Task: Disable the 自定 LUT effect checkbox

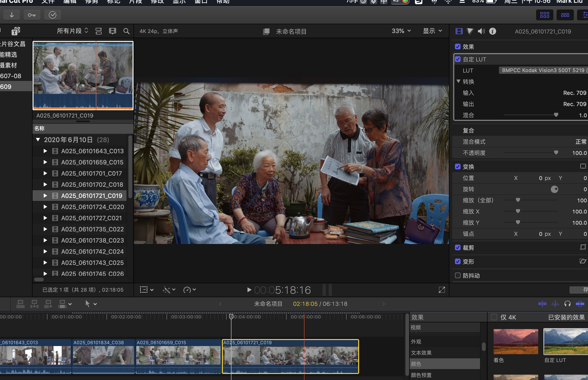Action: click(458, 59)
